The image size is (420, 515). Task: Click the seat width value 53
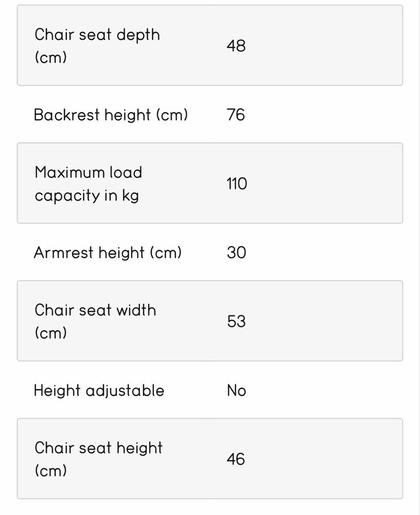(236, 321)
